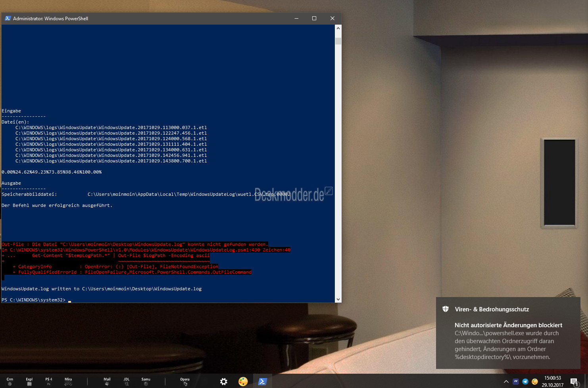Image resolution: width=588 pixels, height=388 pixels.
Task: Open the Settings gear in taskbar
Action: click(x=224, y=382)
